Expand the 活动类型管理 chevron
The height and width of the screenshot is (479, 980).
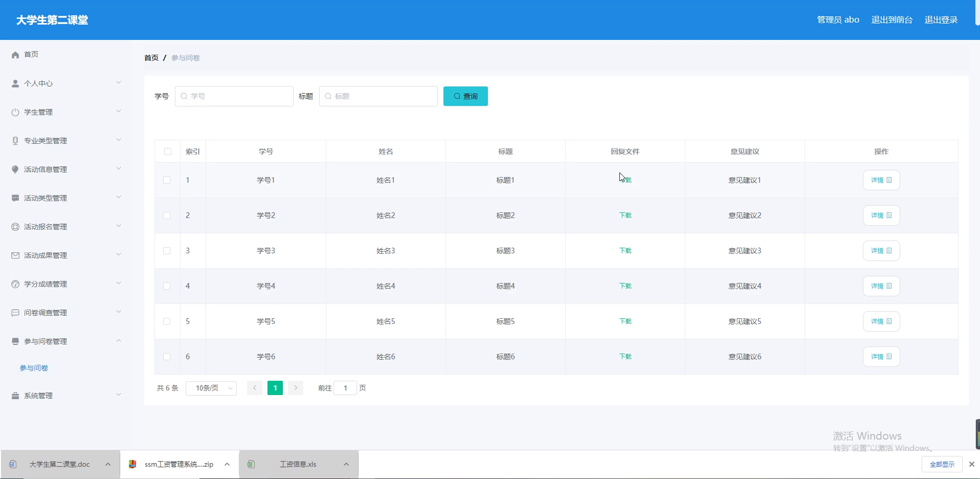coord(119,197)
